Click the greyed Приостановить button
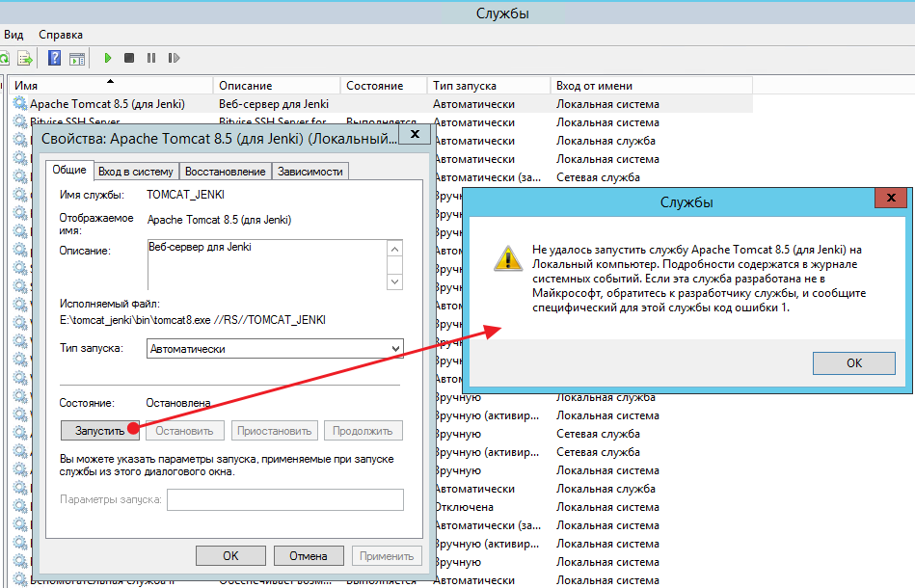The height and width of the screenshot is (588, 915). (274, 431)
